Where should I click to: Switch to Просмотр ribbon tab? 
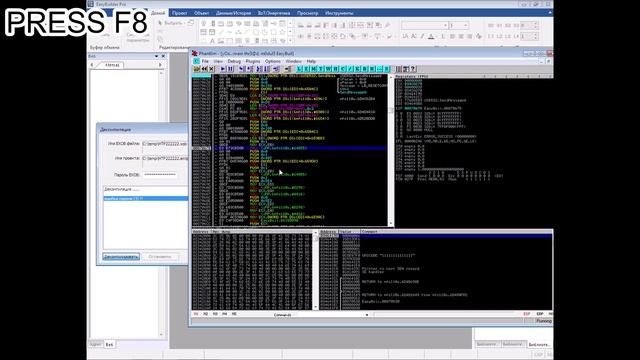(x=307, y=13)
